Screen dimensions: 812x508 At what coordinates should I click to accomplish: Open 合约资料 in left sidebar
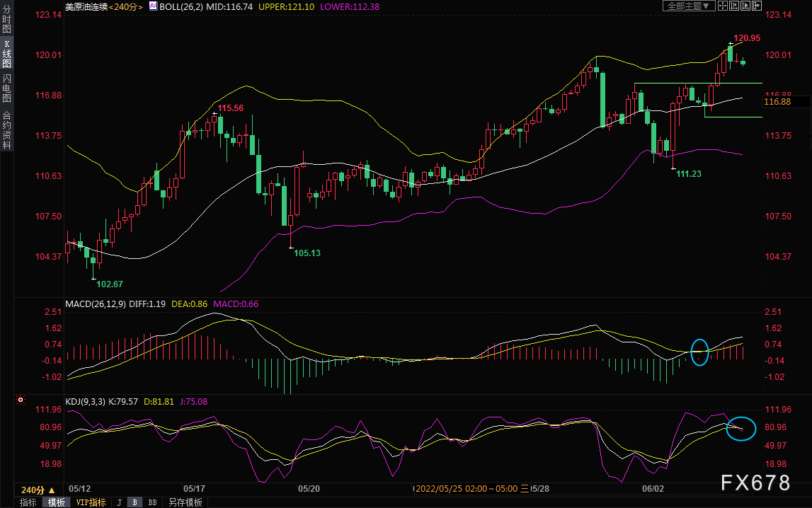[x=7, y=130]
